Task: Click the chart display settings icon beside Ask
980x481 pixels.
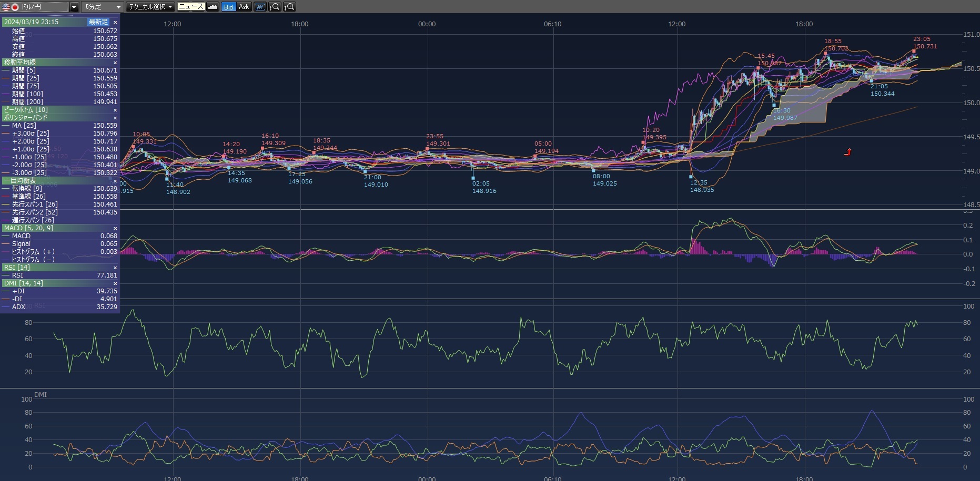Action: 260,7
